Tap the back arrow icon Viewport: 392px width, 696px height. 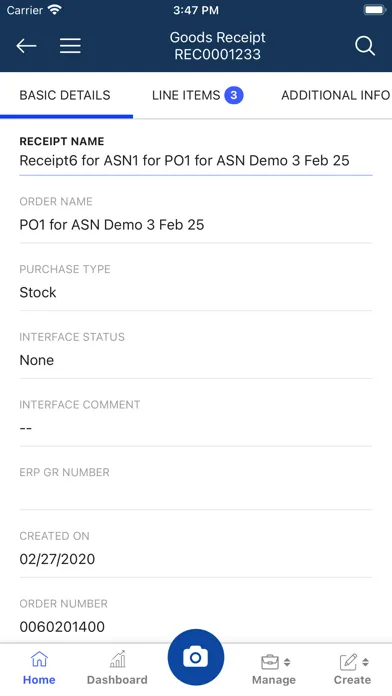26,46
